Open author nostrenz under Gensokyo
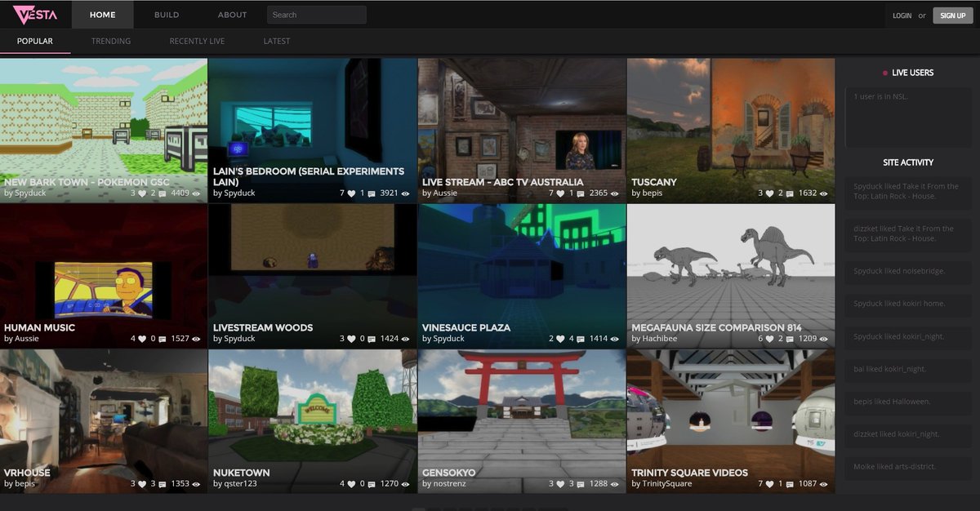This screenshot has width=980, height=511. coord(450,484)
